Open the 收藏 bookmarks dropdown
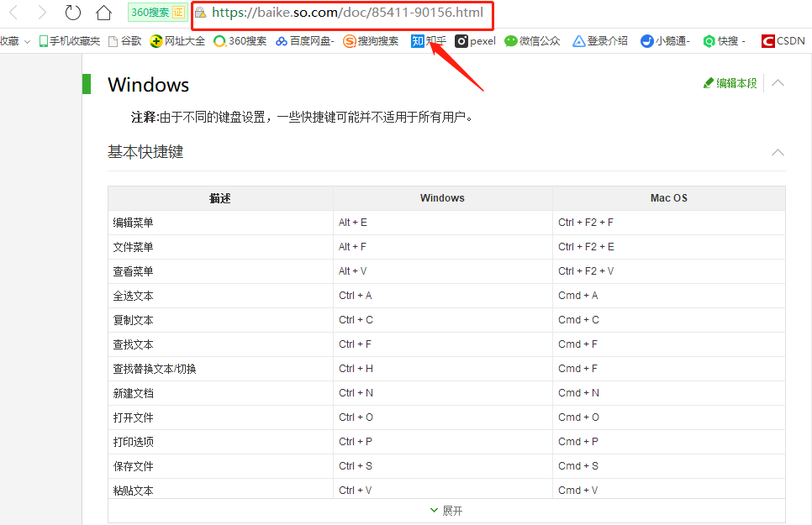 point(15,41)
